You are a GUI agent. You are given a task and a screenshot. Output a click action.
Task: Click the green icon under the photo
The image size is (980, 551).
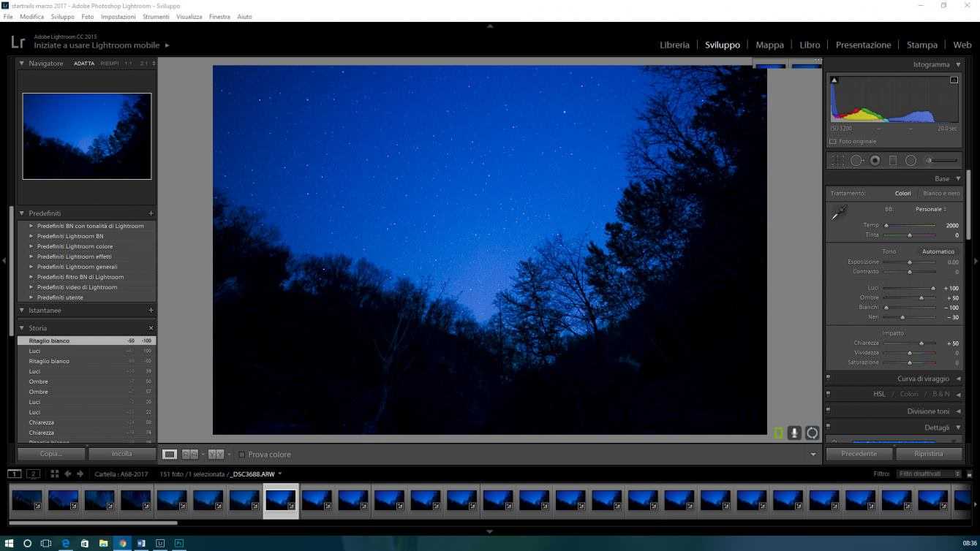click(x=778, y=433)
